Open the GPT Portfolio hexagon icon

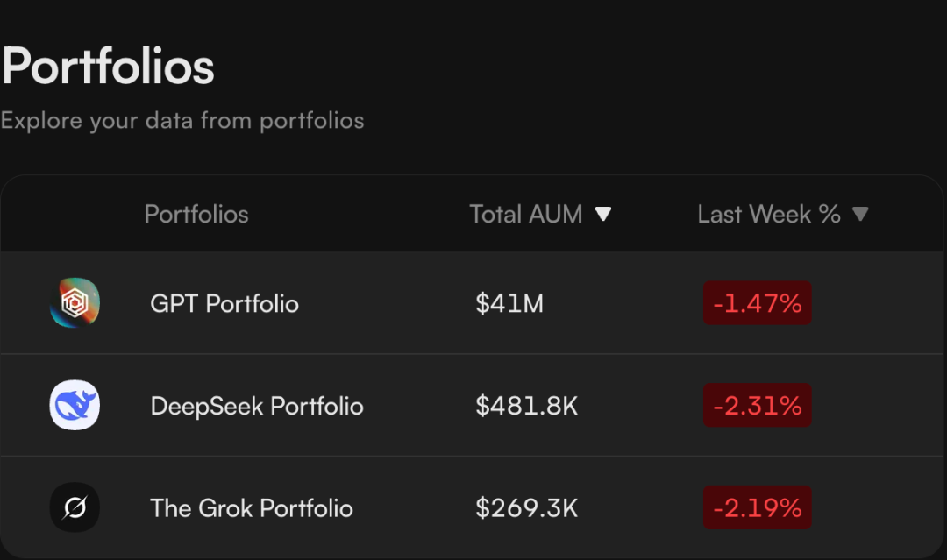pos(75,302)
